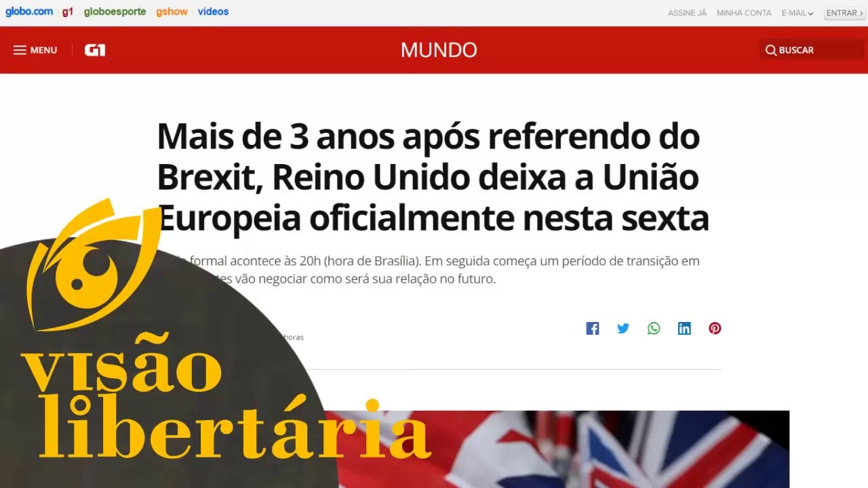
Task: Click the ASSINE JÁ link
Action: (687, 13)
